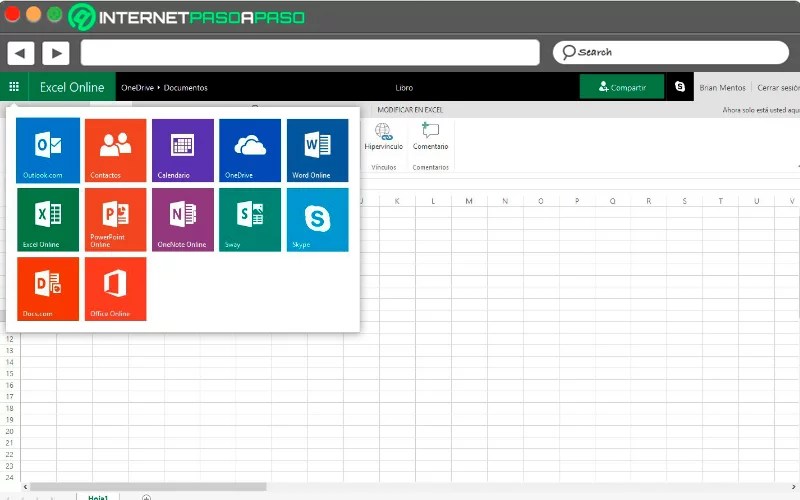Select row 12 header
800x500 pixels.
coord(10,339)
